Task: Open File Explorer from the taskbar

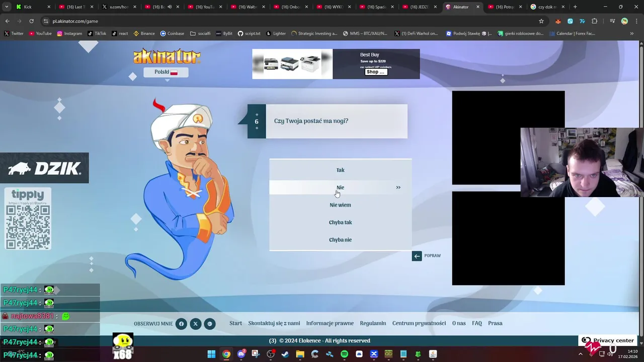Action: click(300, 354)
